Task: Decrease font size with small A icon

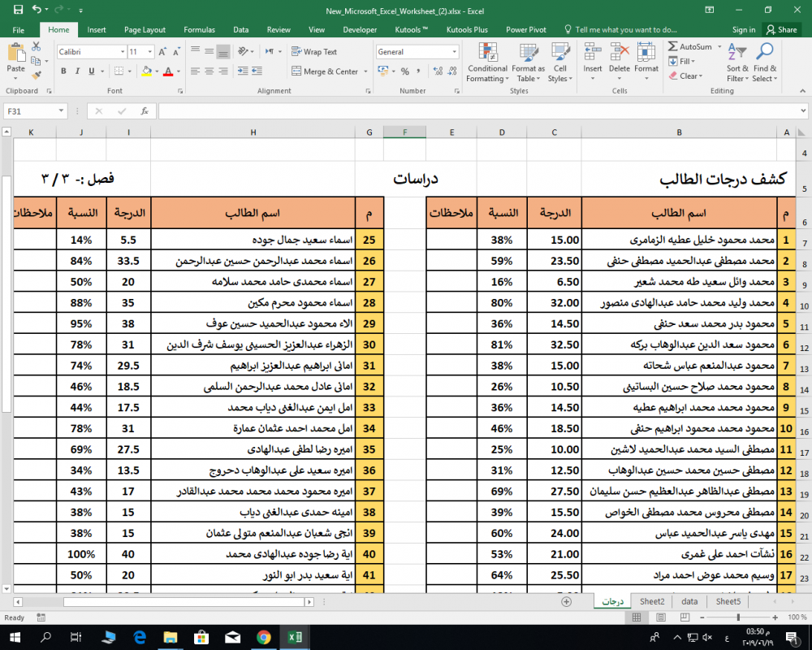Action: tap(176, 52)
